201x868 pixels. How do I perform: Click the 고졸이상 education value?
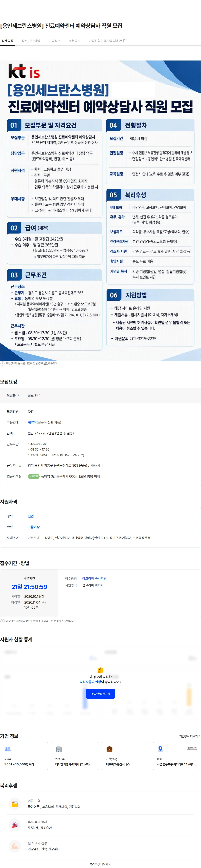point(34,527)
